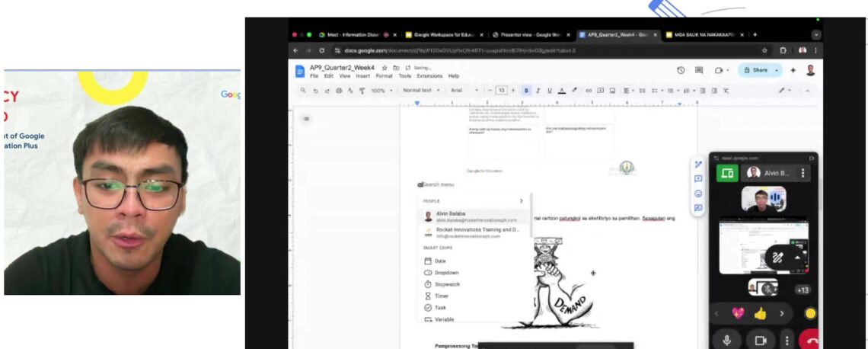
Task: Turn off camera in Meet panel
Action: (x=760, y=341)
